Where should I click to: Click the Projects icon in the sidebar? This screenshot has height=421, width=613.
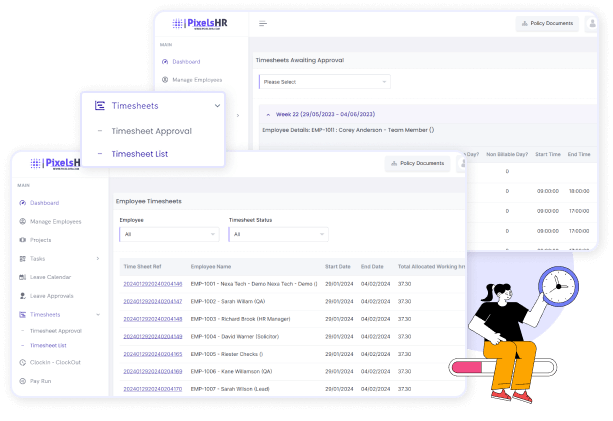coord(23,240)
